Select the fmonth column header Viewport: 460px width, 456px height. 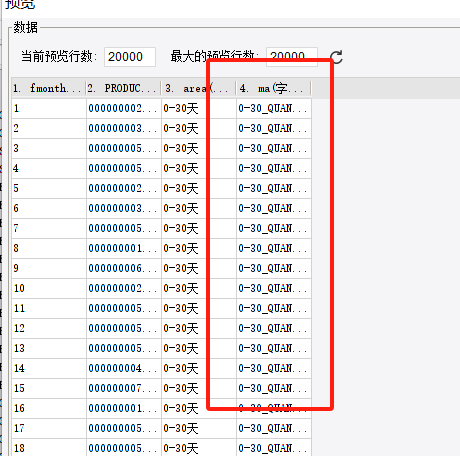coord(49,88)
